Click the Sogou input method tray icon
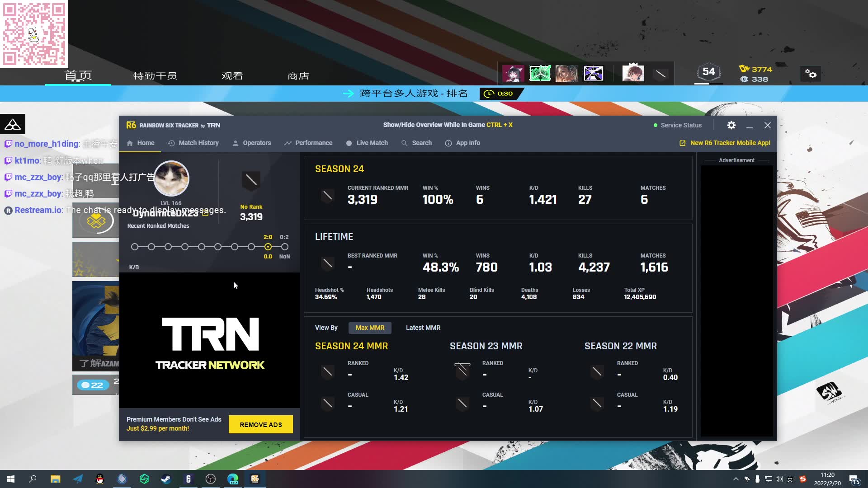 coord(803,479)
